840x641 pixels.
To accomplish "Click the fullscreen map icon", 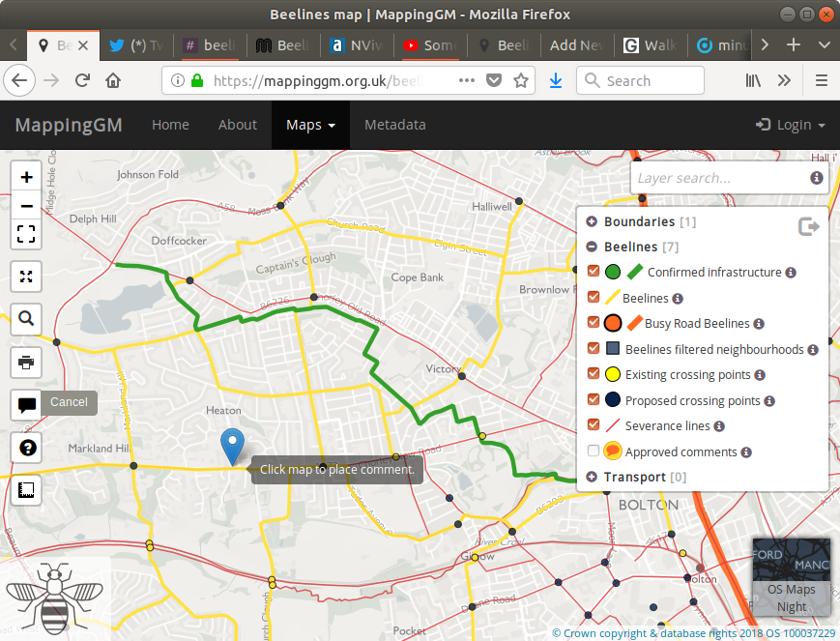I will click(x=26, y=233).
